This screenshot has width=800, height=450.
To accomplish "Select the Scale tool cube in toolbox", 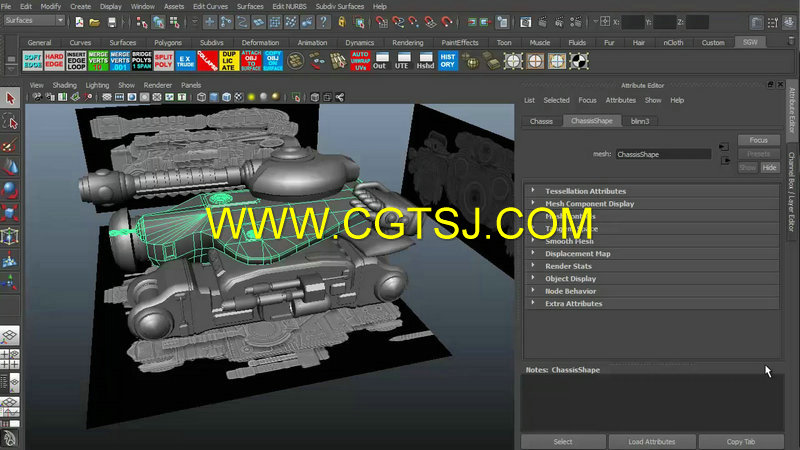I will [x=10, y=212].
